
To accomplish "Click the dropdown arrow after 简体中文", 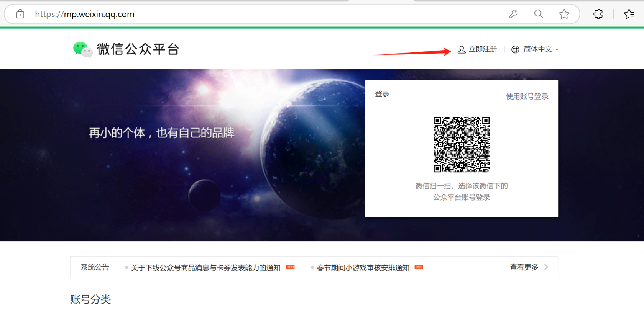I will click(557, 50).
